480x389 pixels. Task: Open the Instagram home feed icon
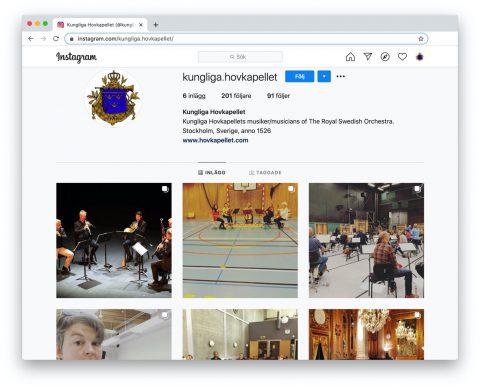(x=350, y=57)
